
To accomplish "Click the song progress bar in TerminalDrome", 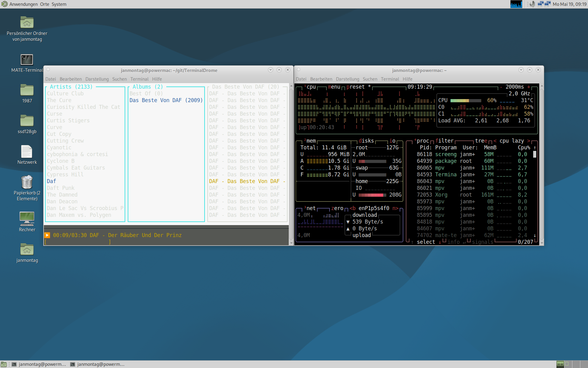I will pyautogui.click(x=78, y=242).
